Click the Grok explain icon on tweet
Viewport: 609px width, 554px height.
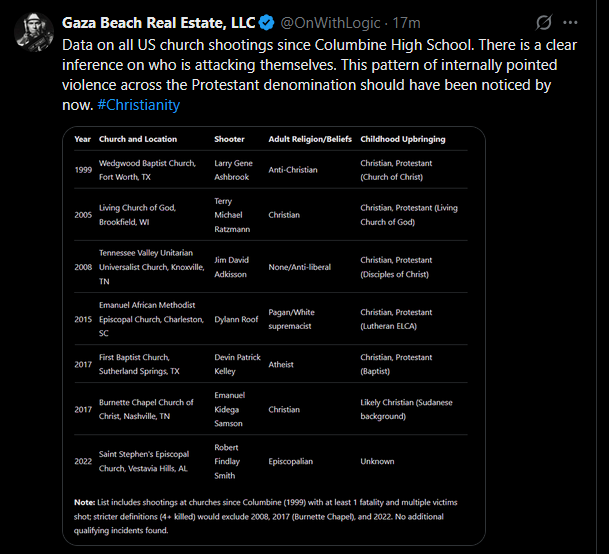543,23
